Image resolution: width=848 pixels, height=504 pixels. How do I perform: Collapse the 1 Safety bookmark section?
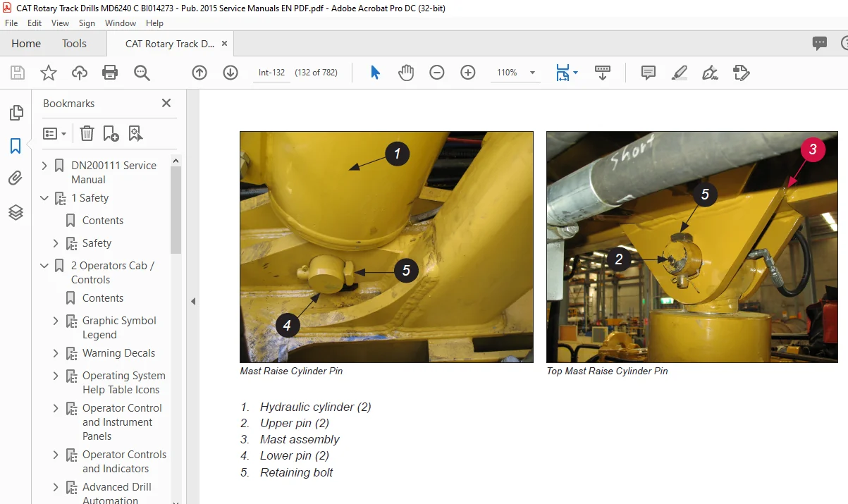(x=45, y=198)
